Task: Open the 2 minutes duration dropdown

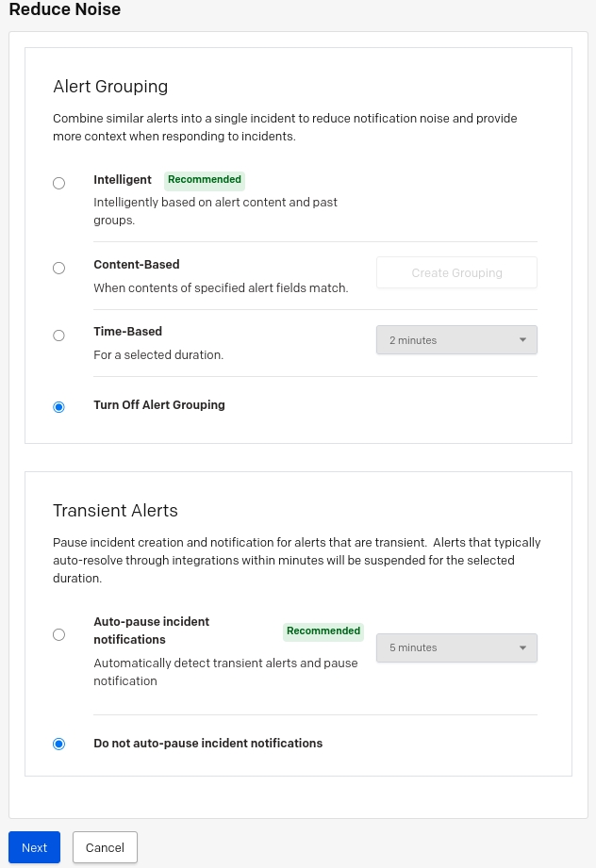Action: (456, 340)
